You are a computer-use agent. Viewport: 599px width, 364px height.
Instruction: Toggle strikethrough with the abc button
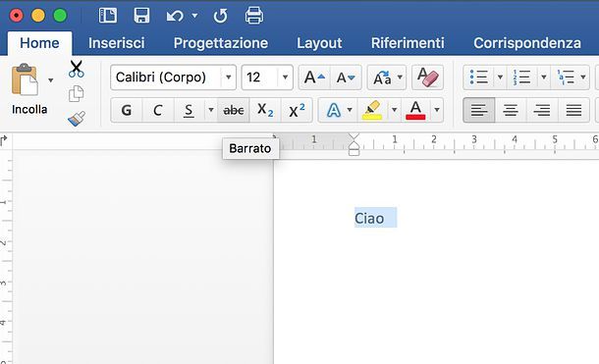234,110
